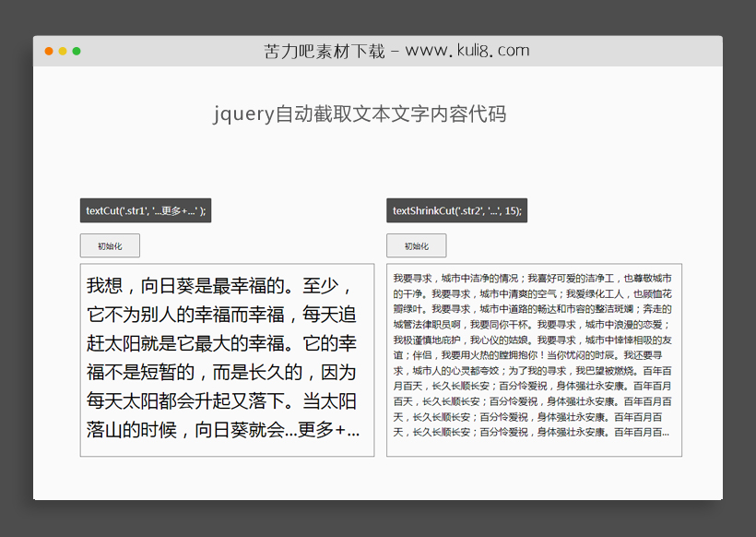Click the left 初始化 button

click(110, 245)
